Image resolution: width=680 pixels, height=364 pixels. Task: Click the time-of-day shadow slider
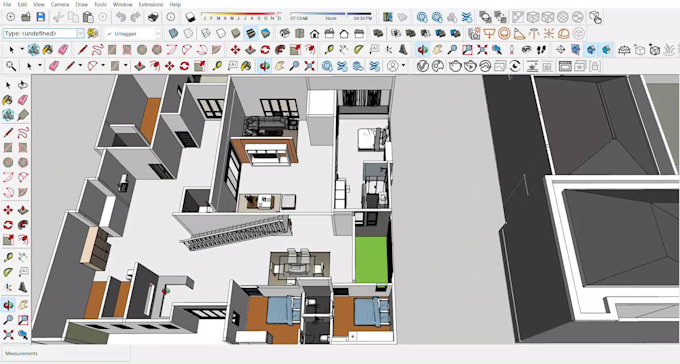tap(331, 16)
